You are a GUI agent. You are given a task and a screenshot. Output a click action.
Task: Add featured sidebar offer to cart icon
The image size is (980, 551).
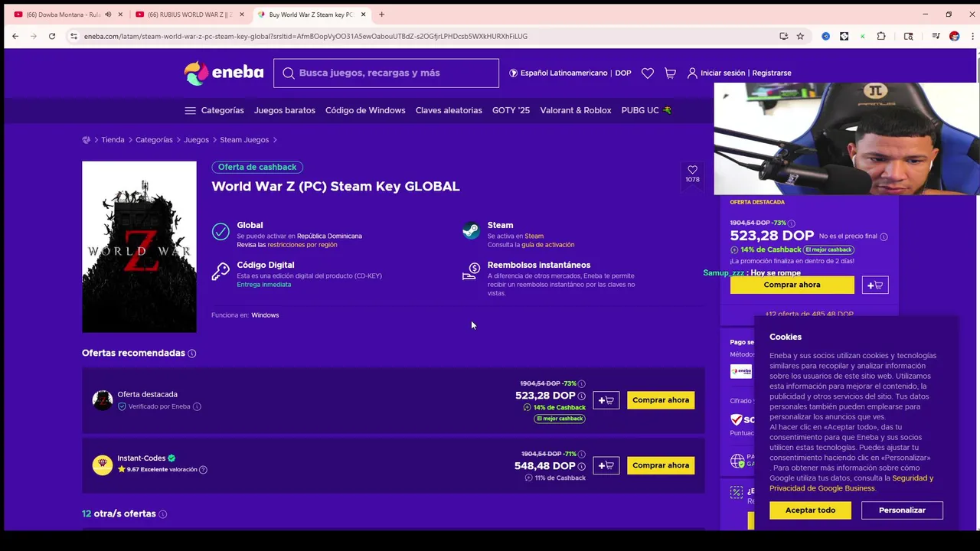[x=874, y=285]
